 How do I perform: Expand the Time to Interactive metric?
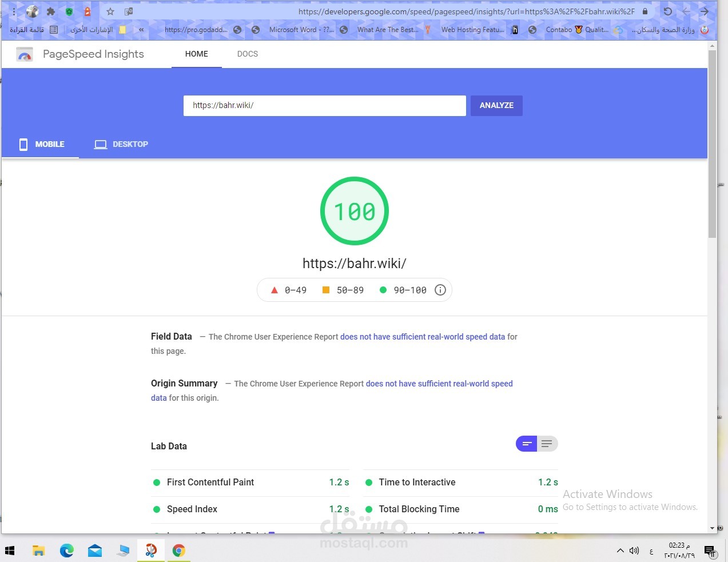461,483
